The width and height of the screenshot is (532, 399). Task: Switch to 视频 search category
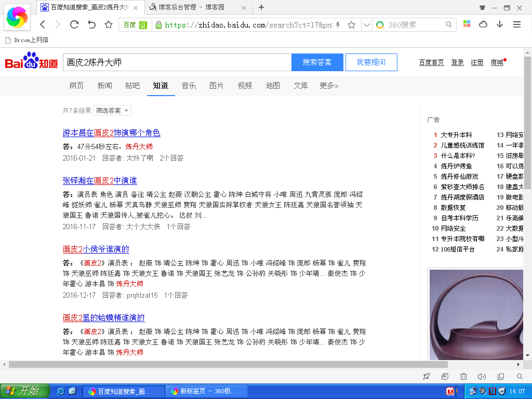click(245, 86)
